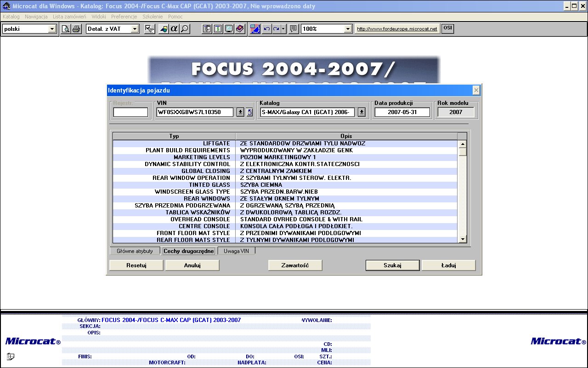This screenshot has height=368, width=588.
Task: Click the Resetuj button
Action: (x=136, y=265)
